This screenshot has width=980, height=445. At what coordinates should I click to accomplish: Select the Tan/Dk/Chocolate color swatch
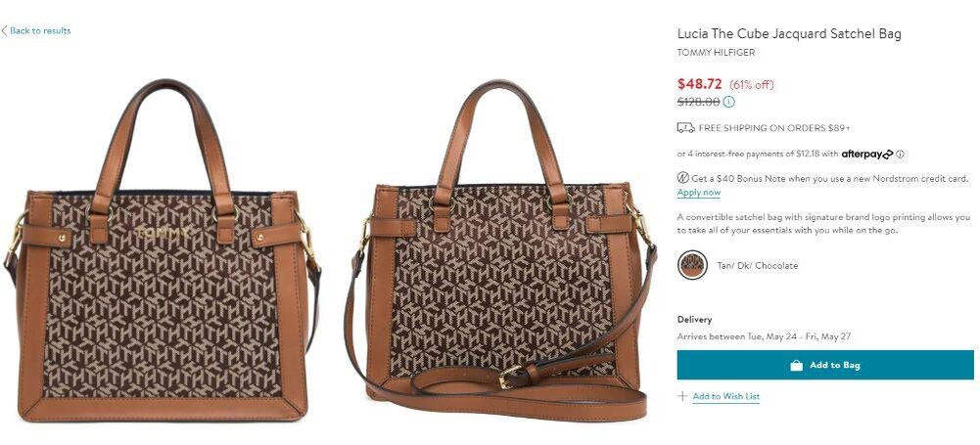point(692,265)
